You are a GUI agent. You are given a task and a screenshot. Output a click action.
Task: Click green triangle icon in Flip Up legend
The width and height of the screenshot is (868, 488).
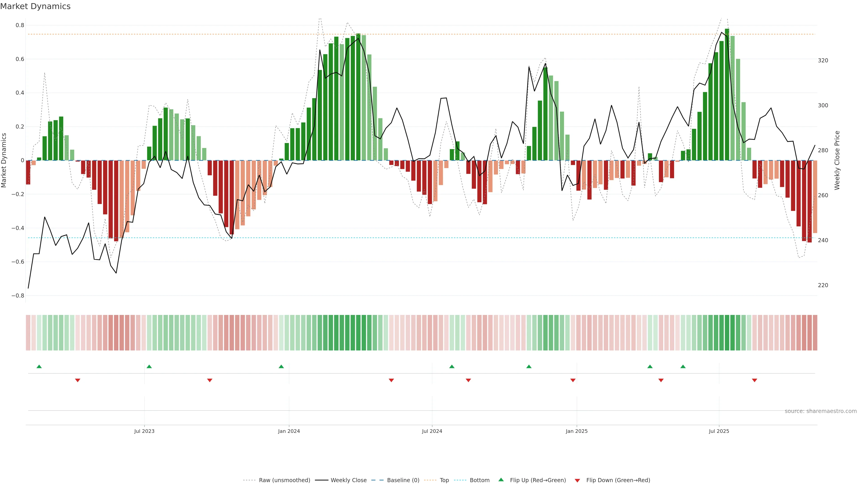[x=501, y=480]
